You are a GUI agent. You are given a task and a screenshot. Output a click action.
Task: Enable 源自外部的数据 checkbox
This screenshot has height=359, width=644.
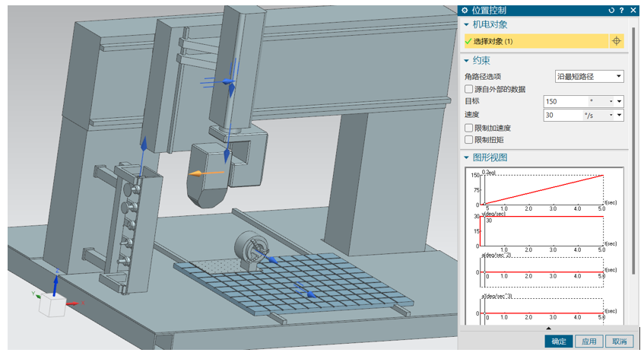pyautogui.click(x=469, y=89)
